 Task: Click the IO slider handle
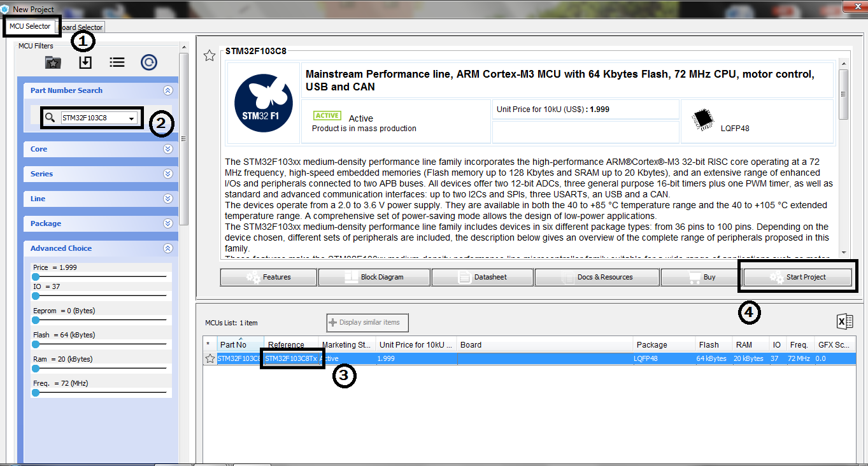coord(36,296)
